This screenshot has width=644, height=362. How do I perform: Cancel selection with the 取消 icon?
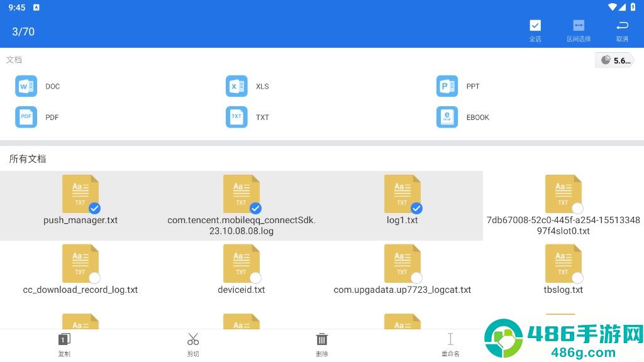point(622,25)
